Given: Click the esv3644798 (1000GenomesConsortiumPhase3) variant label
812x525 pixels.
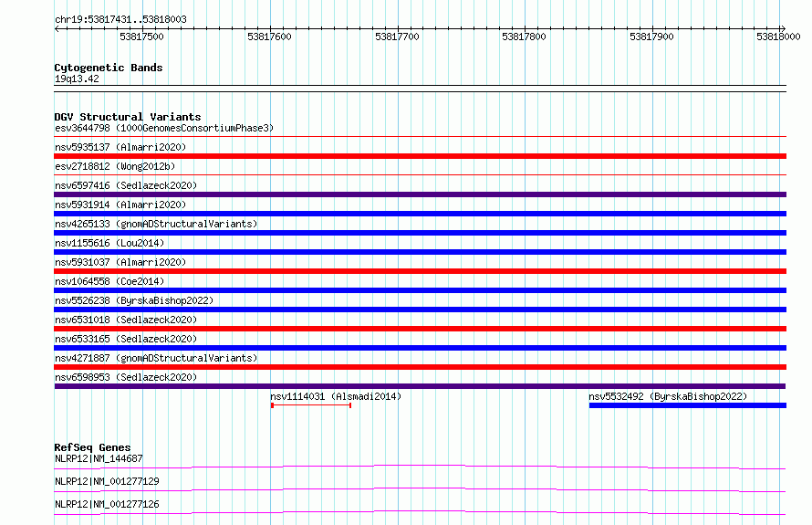Looking at the screenshot, I should pyautogui.click(x=164, y=128).
